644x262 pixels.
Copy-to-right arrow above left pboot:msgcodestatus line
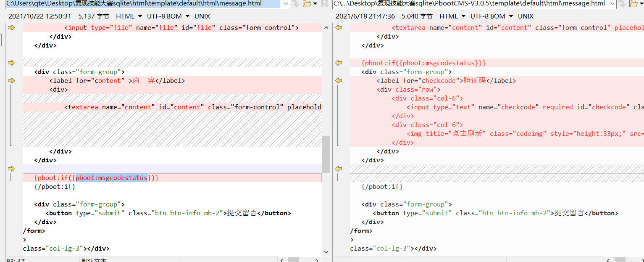[11, 169]
